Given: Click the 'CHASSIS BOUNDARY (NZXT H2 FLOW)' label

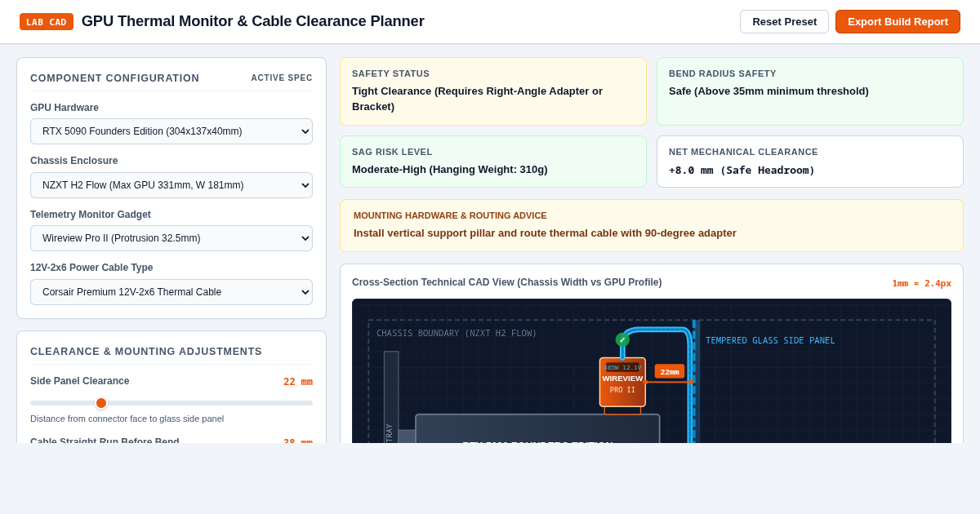Looking at the screenshot, I should pyautogui.click(x=457, y=334).
